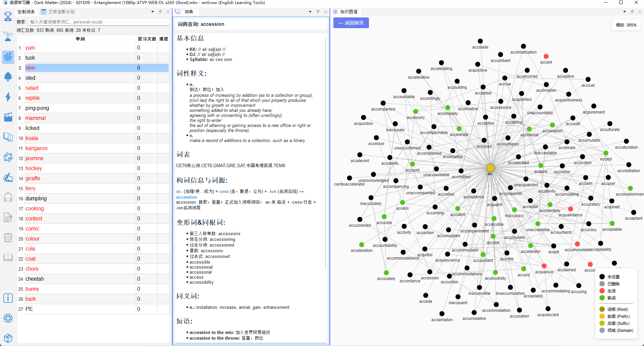Focus the vocabulary keyword search field
644x346 pixels.
click(99, 22)
